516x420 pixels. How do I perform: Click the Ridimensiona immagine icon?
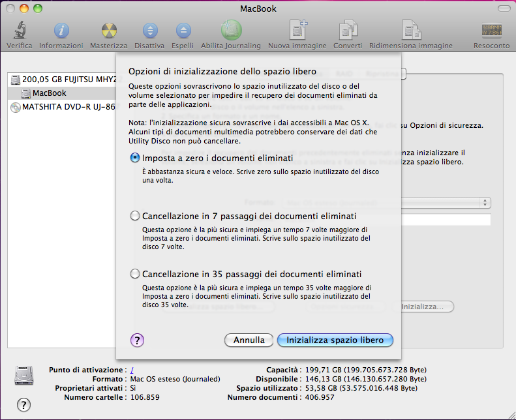point(411,30)
